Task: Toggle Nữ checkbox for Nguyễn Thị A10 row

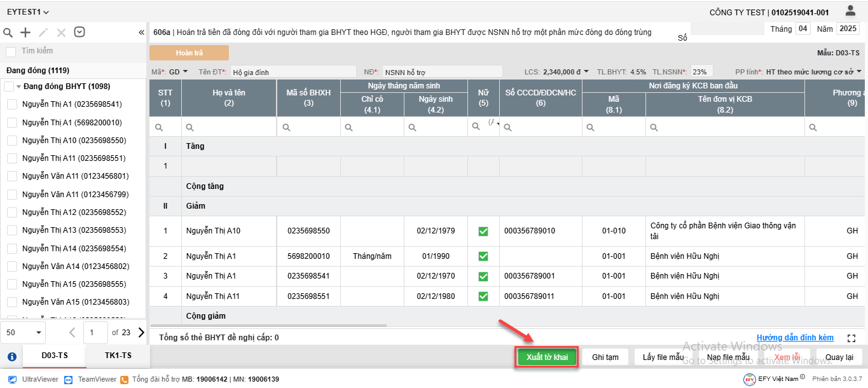Action: coord(483,231)
